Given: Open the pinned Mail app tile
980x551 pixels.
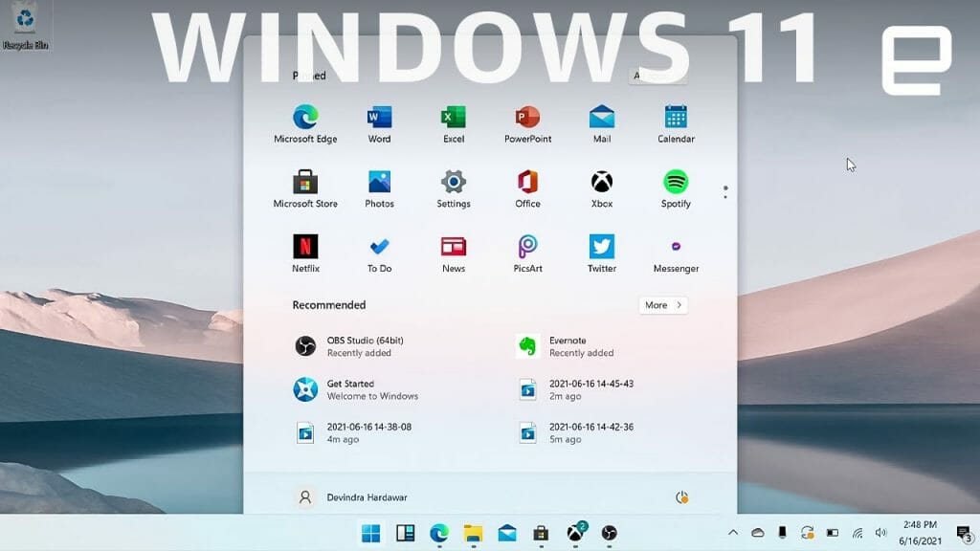Looking at the screenshot, I should point(601,123).
